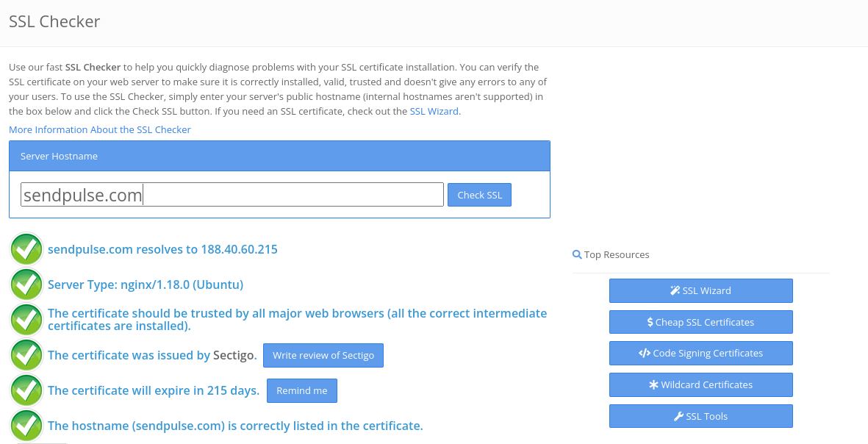Image resolution: width=868 pixels, height=444 pixels.
Task: Open More Information About the SSL Checker link
Action: pos(100,129)
